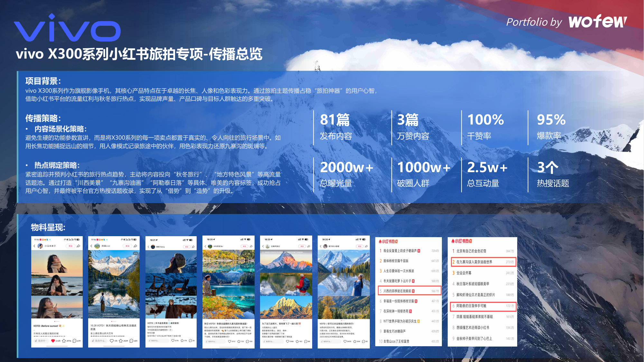The width and height of the screenshot is (644, 362).
Task: Tap comment bubble icon in 小玉米崽子 post
Action: (x=74, y=341)
